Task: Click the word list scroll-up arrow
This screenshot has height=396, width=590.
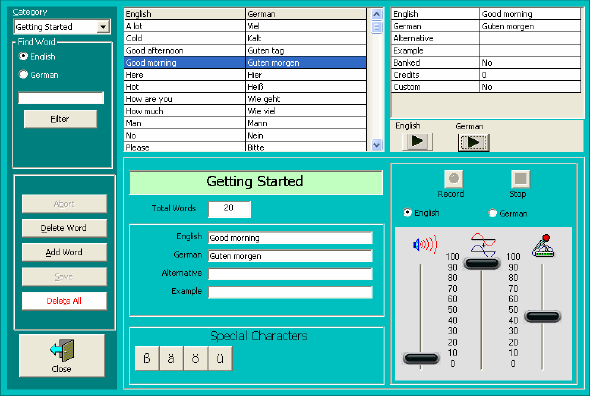Action: [377, 15]
